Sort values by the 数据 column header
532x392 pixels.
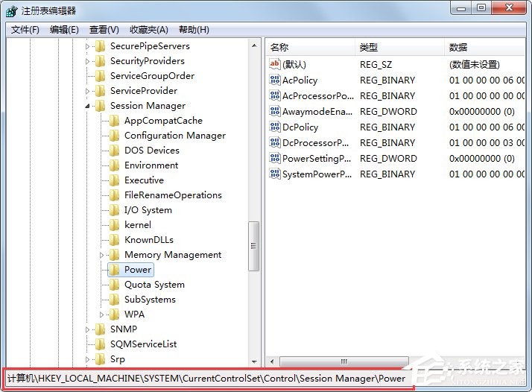tap(484, 47)
